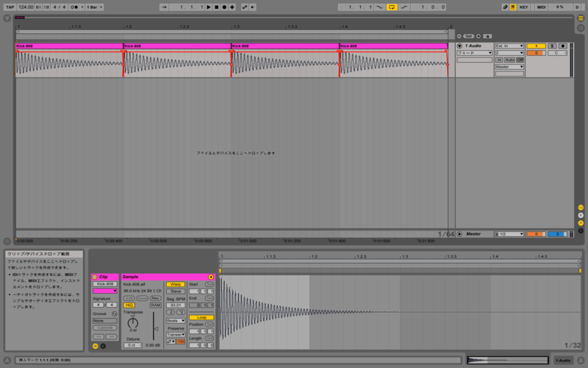
Task: Click the Rev reverse sample button
Action: coord(155,298)
